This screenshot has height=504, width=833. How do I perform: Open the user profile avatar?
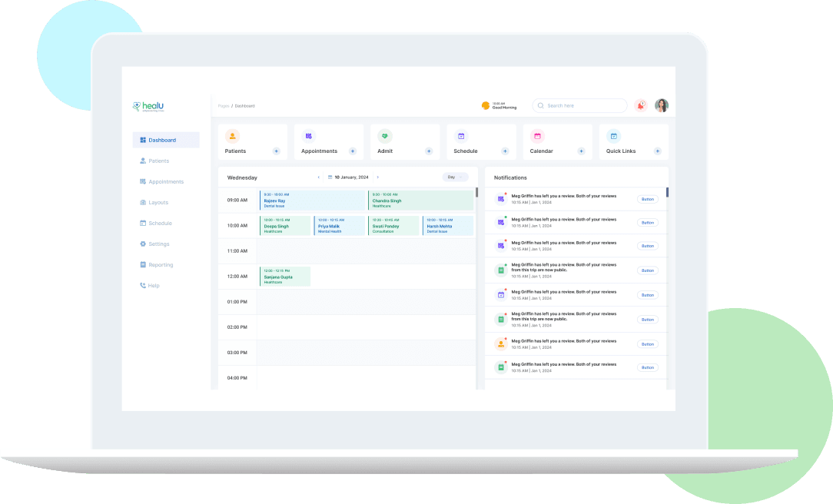(x=662, y=105)
